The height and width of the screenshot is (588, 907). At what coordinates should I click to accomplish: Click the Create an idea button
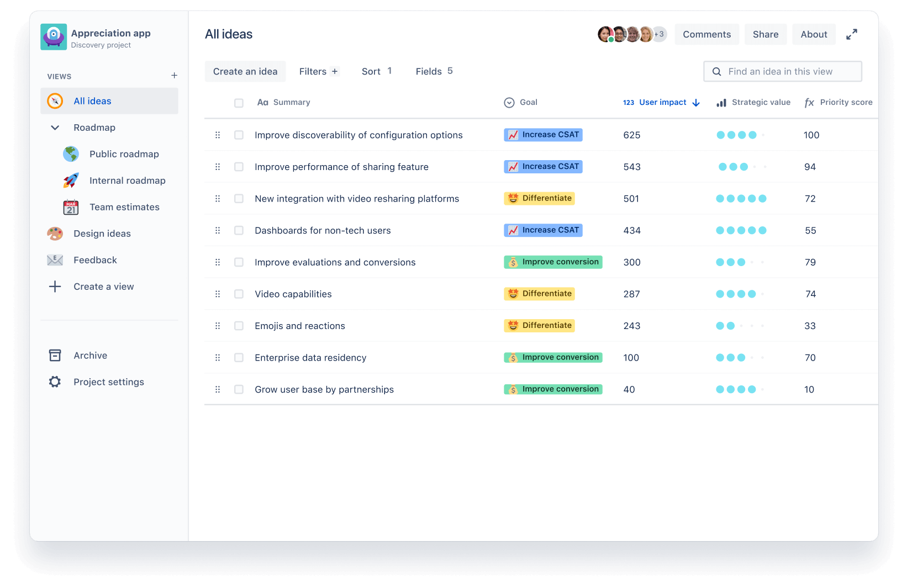pyautogui.click(x=245, y=72)
